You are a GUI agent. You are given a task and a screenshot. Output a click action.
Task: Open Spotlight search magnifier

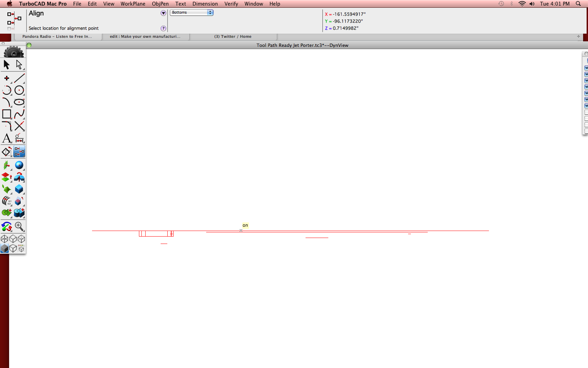[x=578, y=4]
